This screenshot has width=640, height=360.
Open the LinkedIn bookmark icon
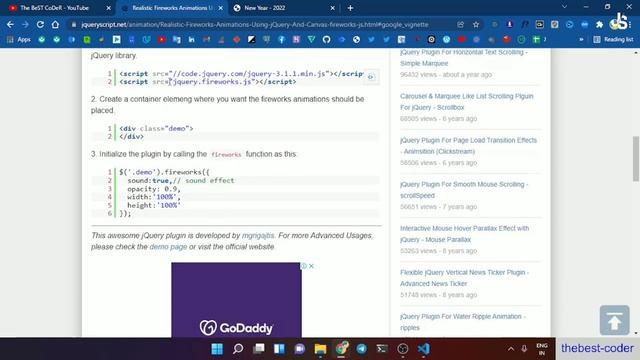click(x=191, y=40)
